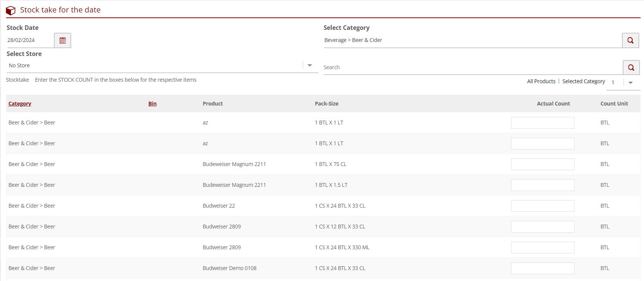
Task: Click the Select Category field
Action: pyautogui.click(x=472, y=40)
